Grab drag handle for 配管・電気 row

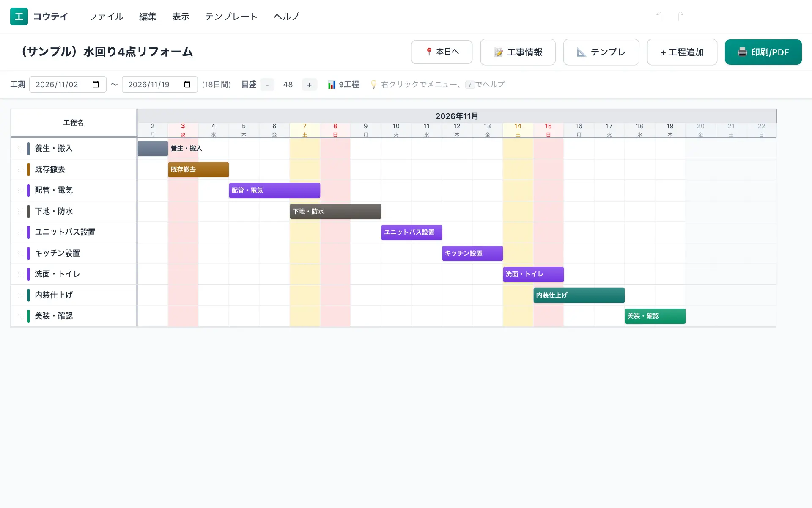point(20,190)
